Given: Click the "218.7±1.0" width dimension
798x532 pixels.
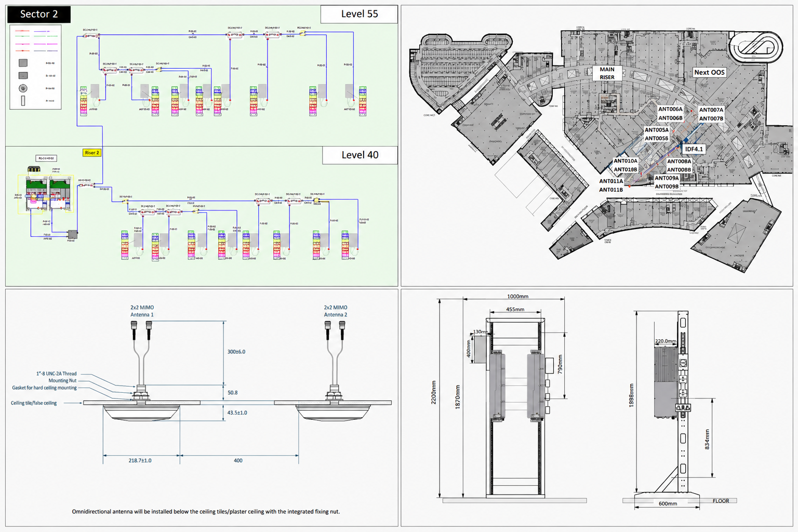Looking at the screenshot, I should [140, 460].
